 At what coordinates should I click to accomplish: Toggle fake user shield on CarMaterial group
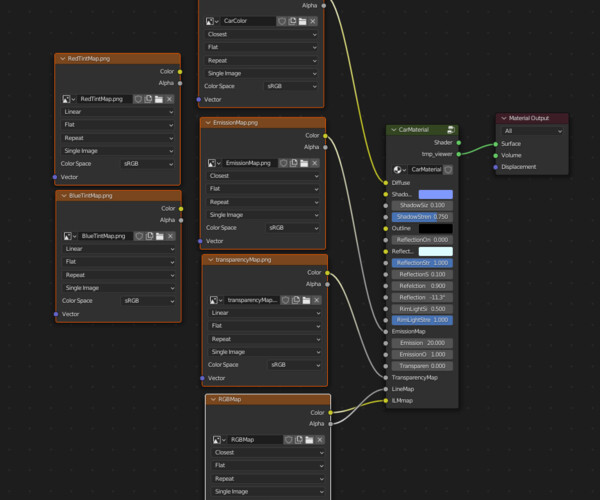[x=448, y=170]
